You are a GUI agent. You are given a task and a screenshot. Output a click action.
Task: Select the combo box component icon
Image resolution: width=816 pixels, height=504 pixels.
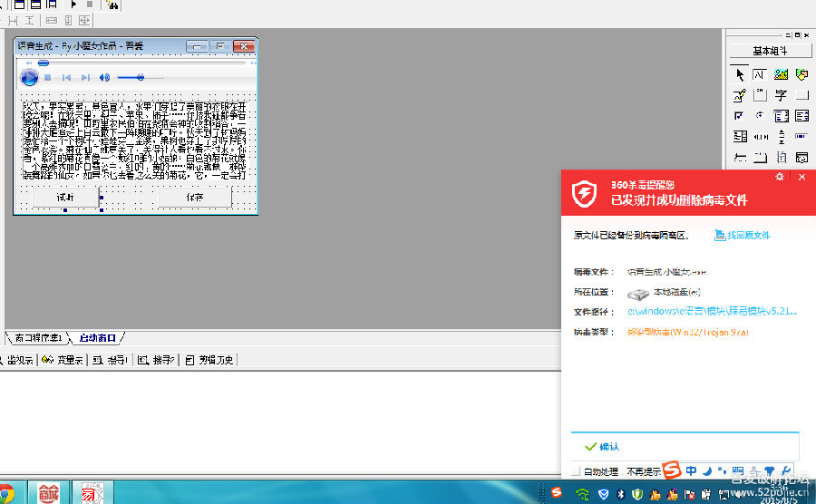tap(781, 116)
